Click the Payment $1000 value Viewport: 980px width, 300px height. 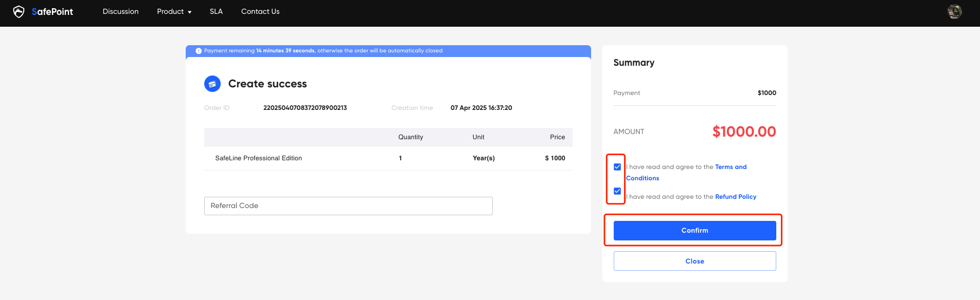pyautogui.click(x=767, y=93)
